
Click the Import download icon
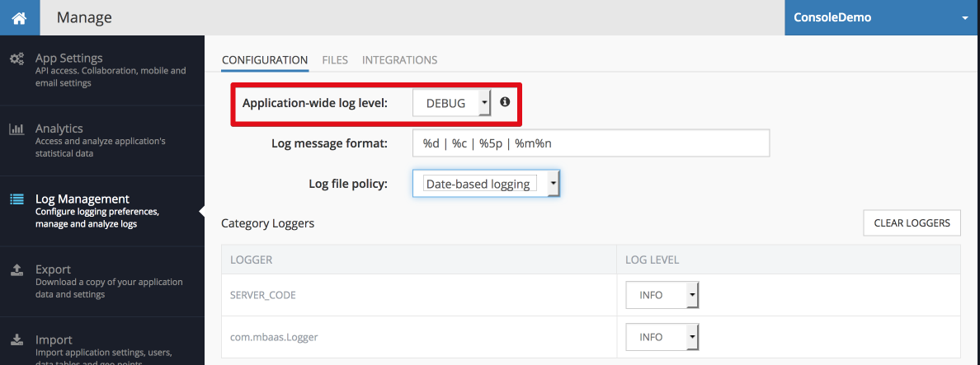17,340
